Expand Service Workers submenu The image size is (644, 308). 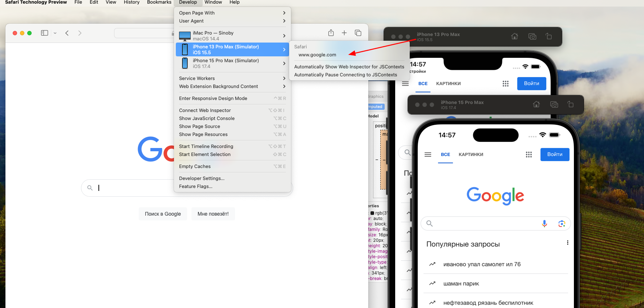(x=232, y=78)
